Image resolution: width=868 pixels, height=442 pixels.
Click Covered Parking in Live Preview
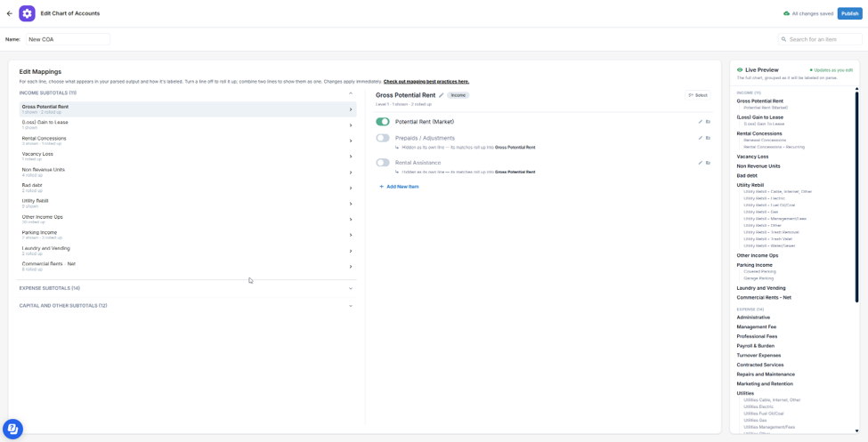[759, 271]
